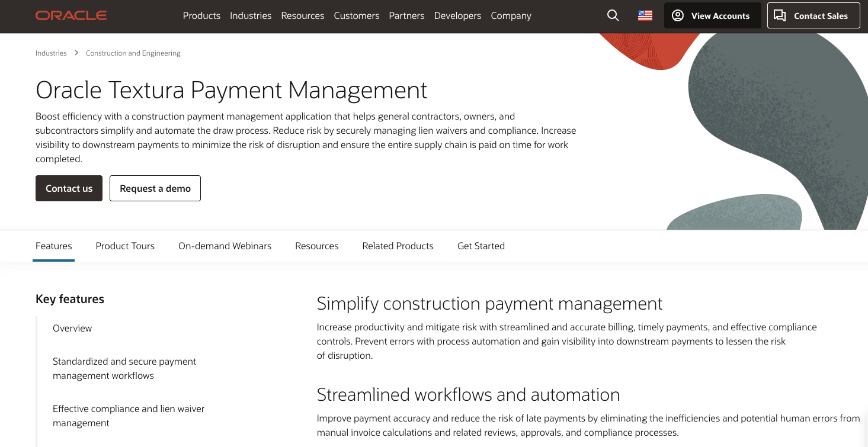Click the Contact us button
Screen dimensions: 868x447
[x=69, y=188]
